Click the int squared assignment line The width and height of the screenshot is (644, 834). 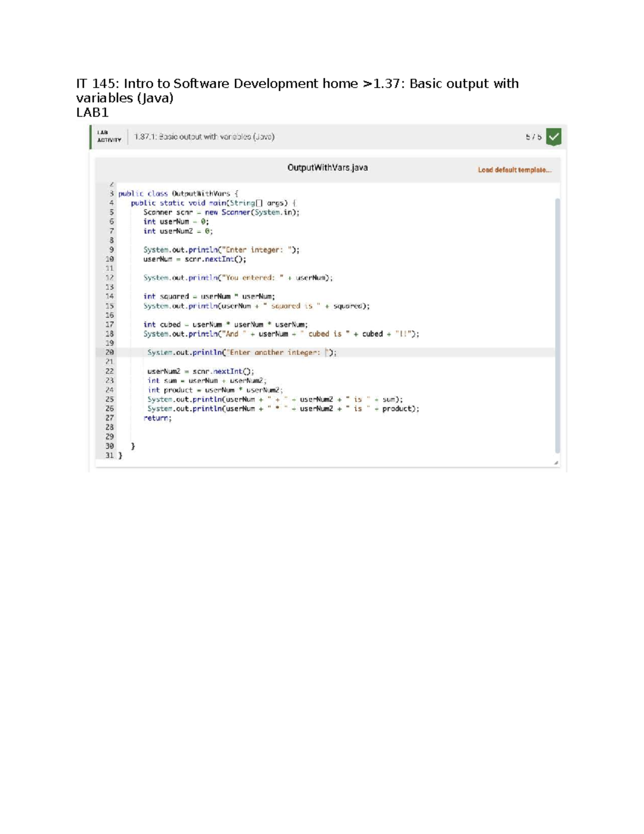(209, 296)
